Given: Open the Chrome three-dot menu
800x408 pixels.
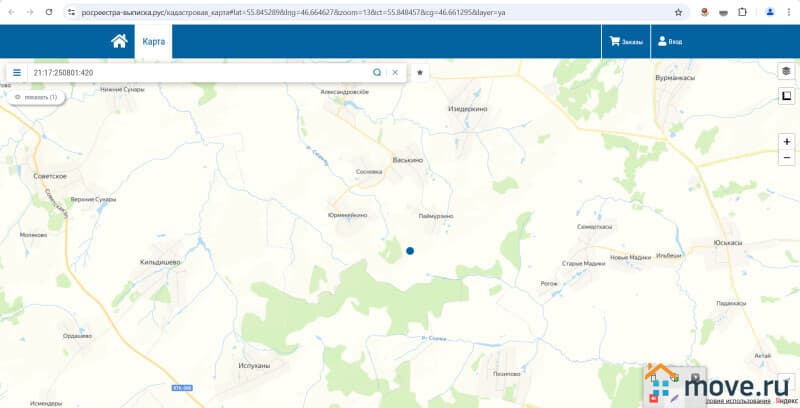Looking at the screenshot, I should [x=789, y=12].
